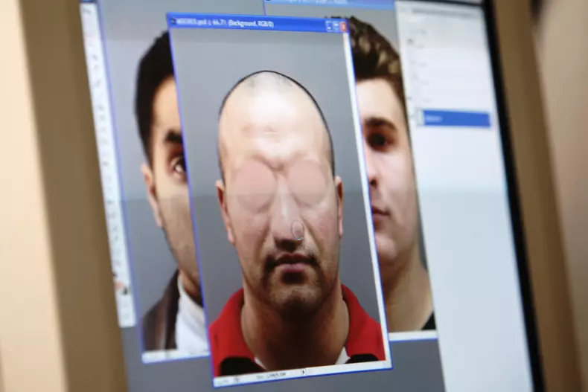Maximize the front document window
The height and width of the screenshot is (392, 588).
336,26
